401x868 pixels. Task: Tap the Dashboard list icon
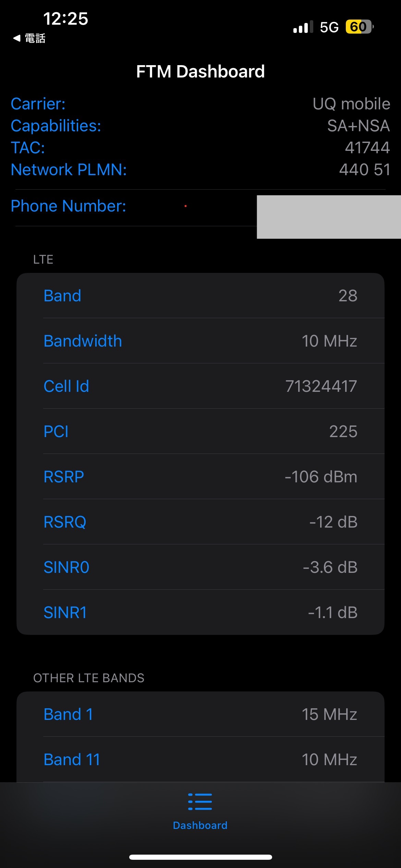200,801
